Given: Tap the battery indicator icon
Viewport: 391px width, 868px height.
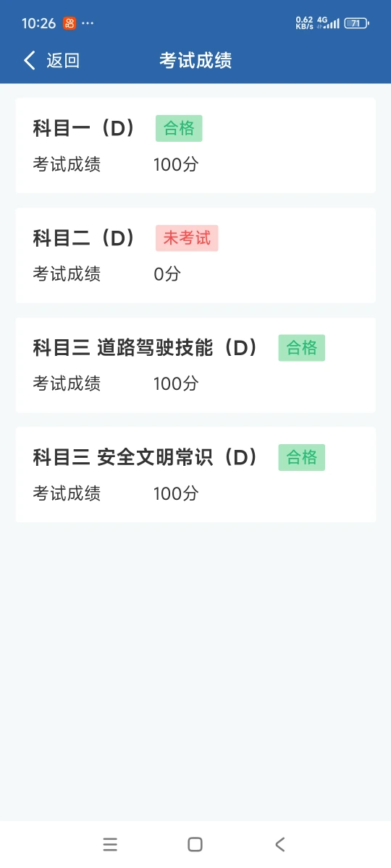Looking at the screenshot, I should (356, 23).
